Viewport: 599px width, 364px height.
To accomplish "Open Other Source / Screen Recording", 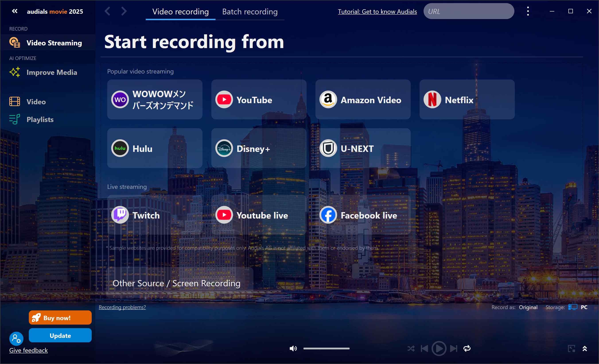I will (179, 283).
